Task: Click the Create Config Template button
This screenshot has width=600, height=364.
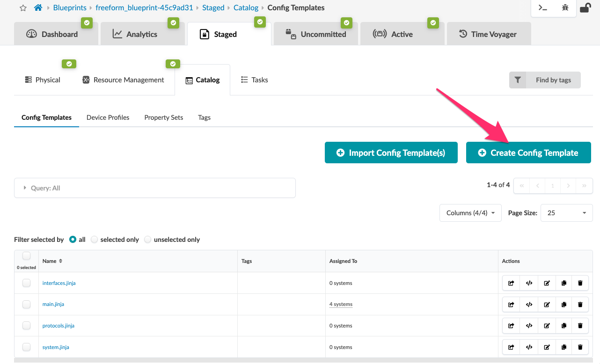Action: [x=528, y=152]
